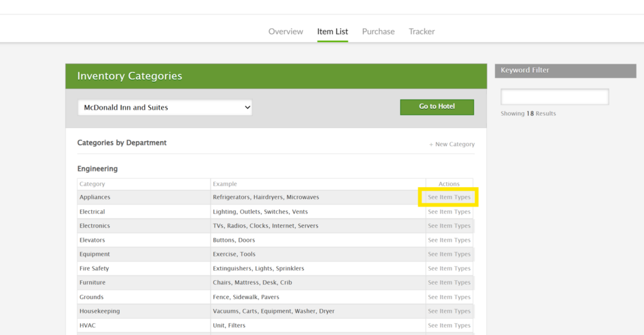Select the Appliances category cell
The width and height of the screenshot is (644, 335).
[x=95, y=197]
